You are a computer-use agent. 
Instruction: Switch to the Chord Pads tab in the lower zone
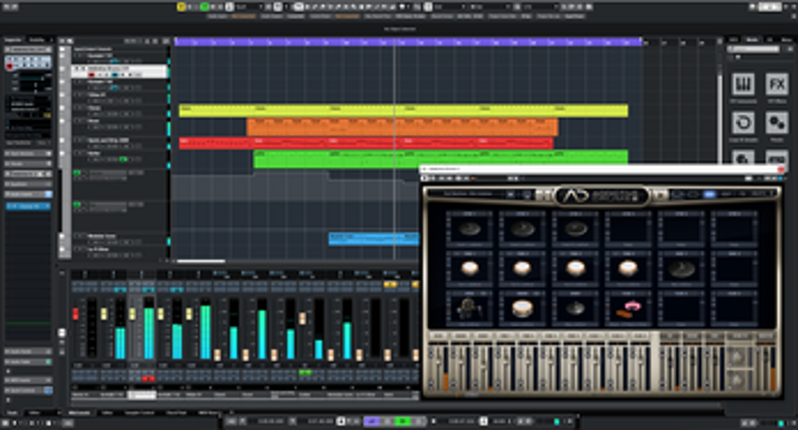pyautogui.click(x=176, y=413)
